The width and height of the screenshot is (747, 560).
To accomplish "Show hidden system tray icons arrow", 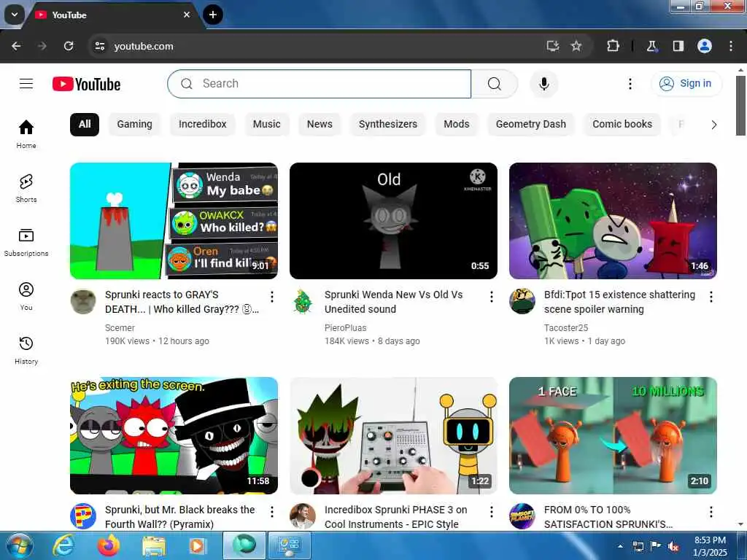I will coord(620,546).
